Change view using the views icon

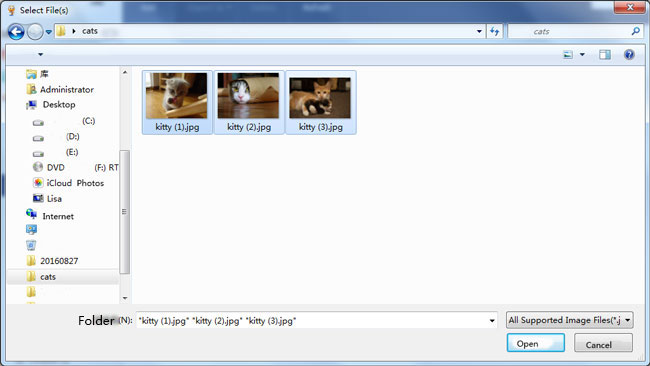568,54
